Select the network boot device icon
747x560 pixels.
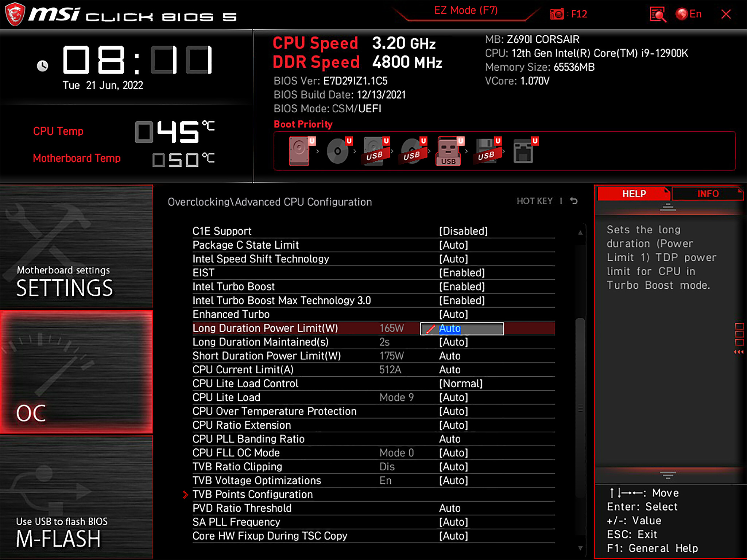tap(524, 151)
